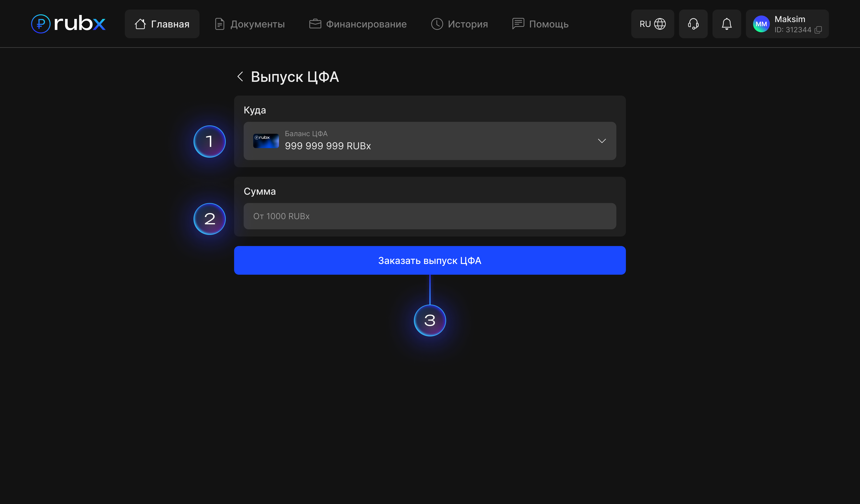Open the Maksim profile menu

pos(790,19)
